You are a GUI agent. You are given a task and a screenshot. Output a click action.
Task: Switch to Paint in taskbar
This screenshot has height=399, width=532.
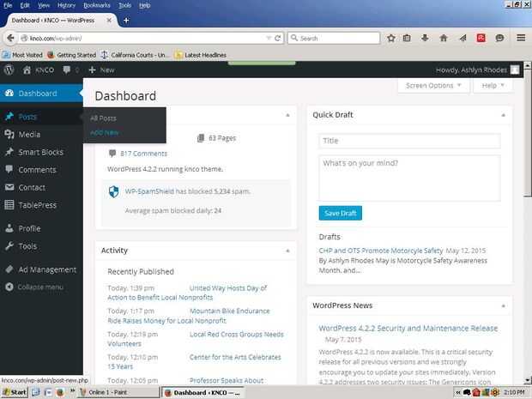(x=118, y=392)
